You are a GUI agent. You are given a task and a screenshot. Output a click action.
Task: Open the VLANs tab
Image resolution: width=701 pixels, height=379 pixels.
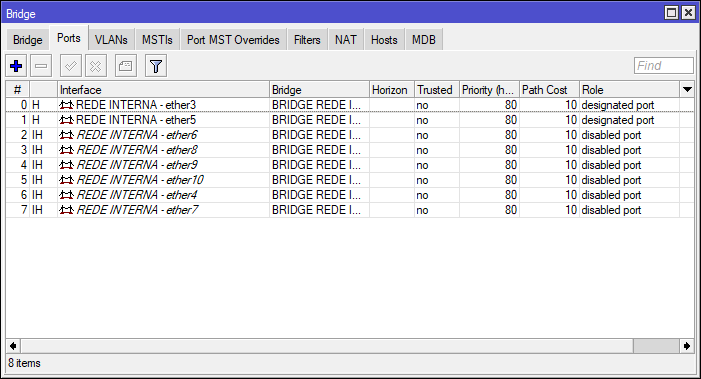point(111,40)
